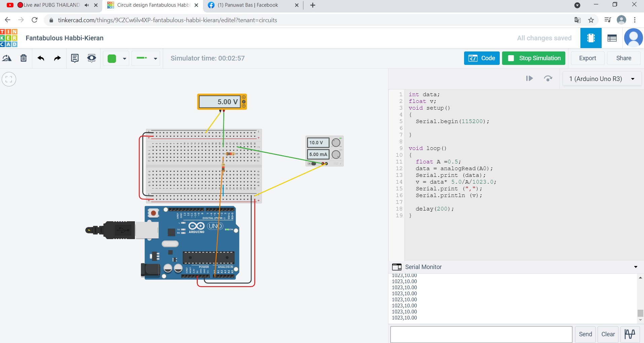
Task: Switch to component list view icon
Action: pos(612,38)
